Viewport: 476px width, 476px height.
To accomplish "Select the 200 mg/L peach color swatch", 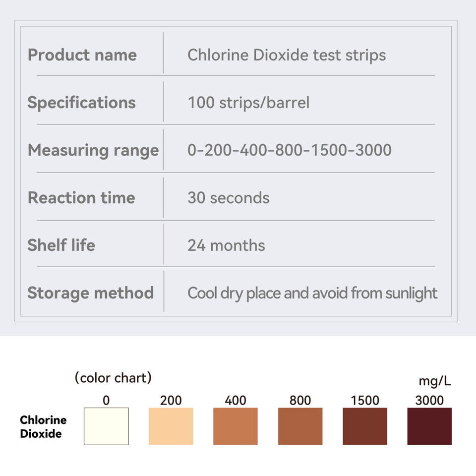I will tap(171, 426).
